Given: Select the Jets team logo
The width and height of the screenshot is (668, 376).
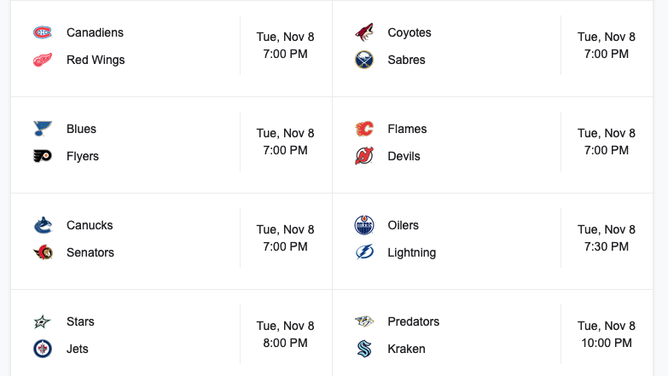Looking at the screenshot, I should coord(43,348).
